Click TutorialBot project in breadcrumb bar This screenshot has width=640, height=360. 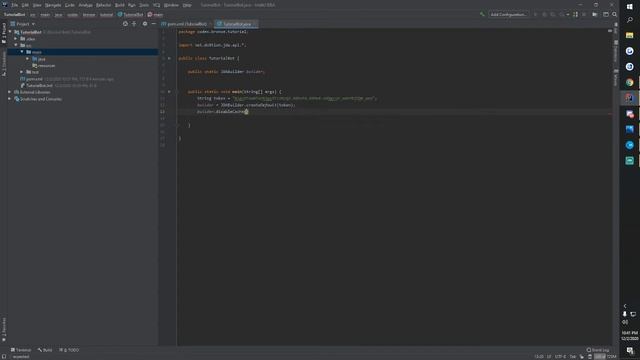click(15, 15)
